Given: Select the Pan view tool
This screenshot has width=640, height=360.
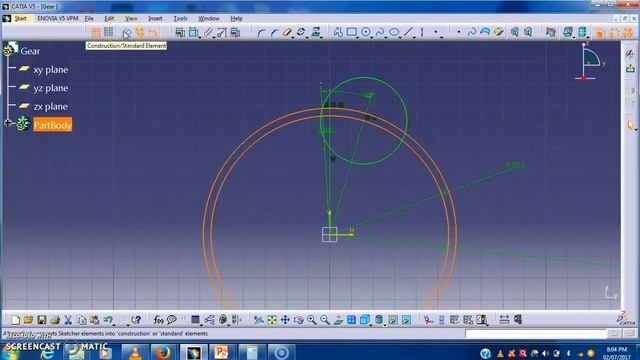Looking at the screenshot, I should tap(285, 320).
